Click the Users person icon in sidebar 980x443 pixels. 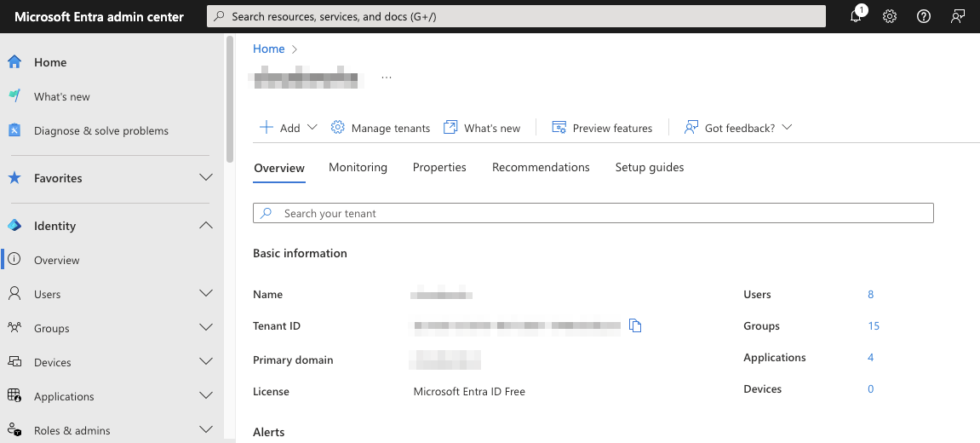(x=14, y=293)
